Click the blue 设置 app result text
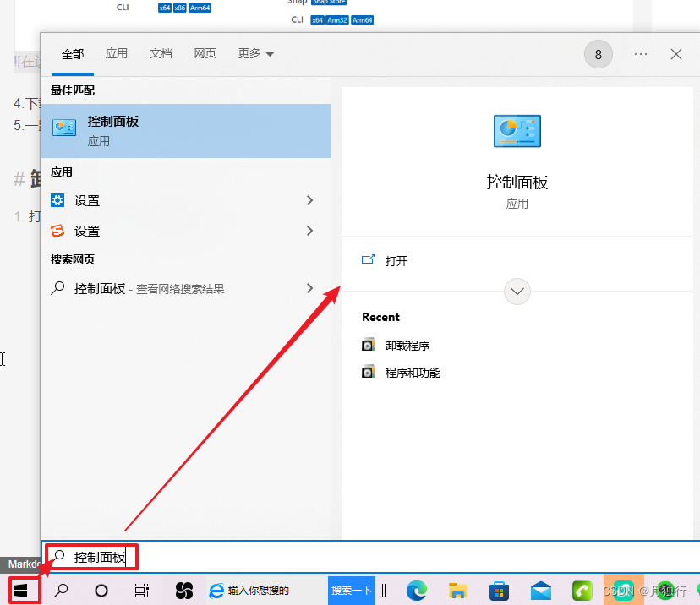Image resolution: width=700 pixels, height=605 pixels. click(x=87, y=201)
